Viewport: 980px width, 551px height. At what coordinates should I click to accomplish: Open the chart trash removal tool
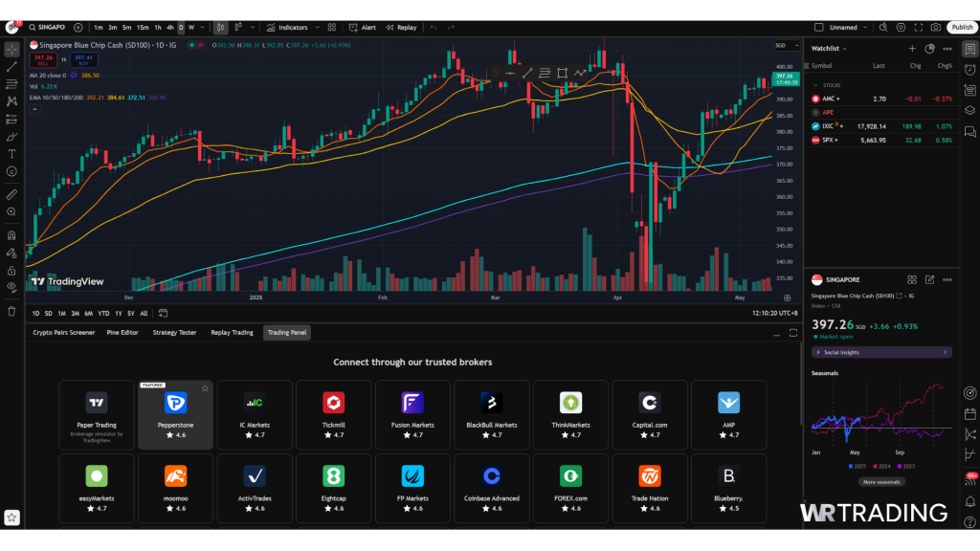(x=11, y=311)
